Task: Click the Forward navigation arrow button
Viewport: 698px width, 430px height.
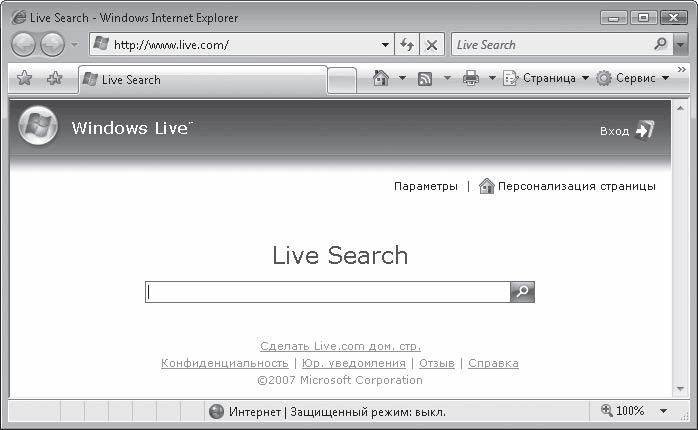Action: point(52,45)
